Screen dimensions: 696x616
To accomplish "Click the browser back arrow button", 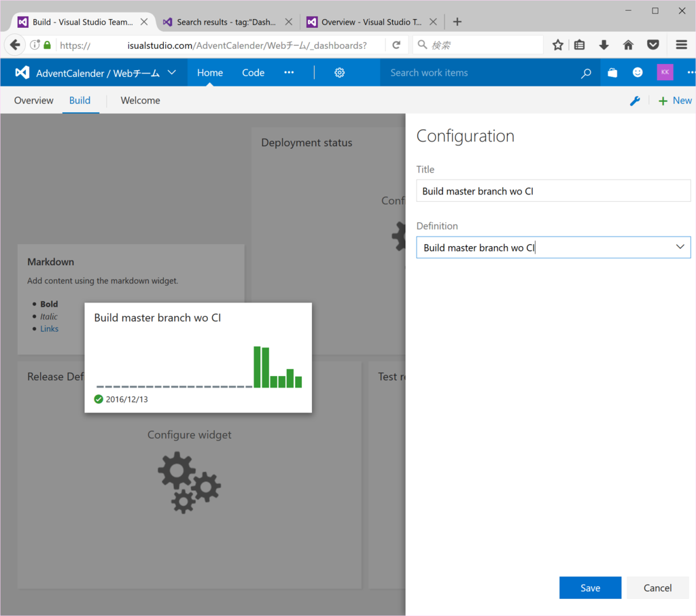I will [15, 45].
